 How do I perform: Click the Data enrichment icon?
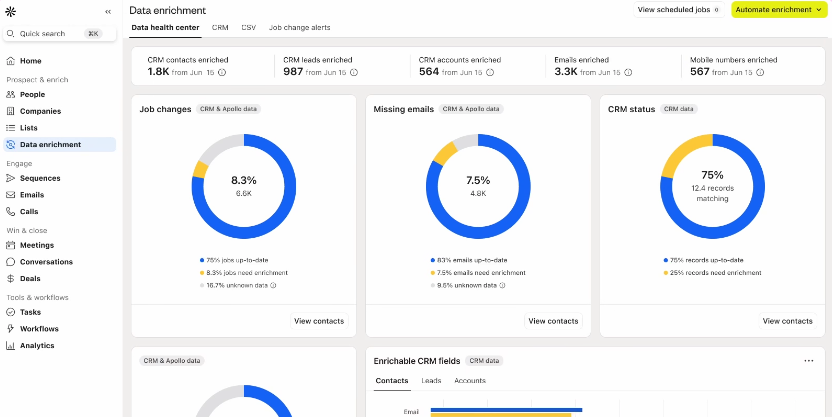tap(10, 144)
